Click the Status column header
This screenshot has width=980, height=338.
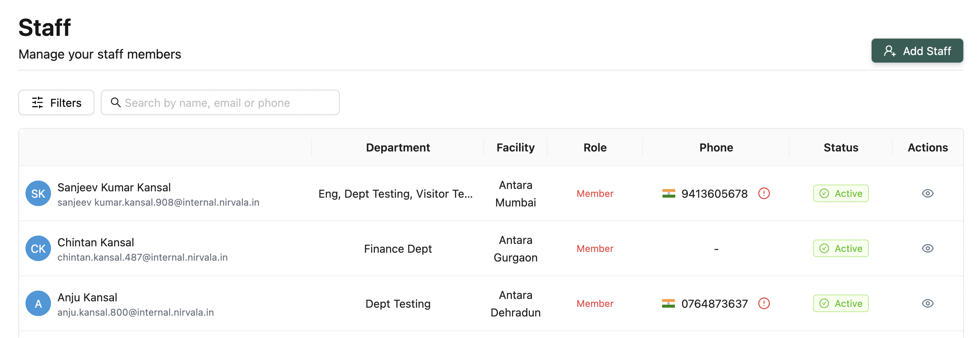coord(841,147)
